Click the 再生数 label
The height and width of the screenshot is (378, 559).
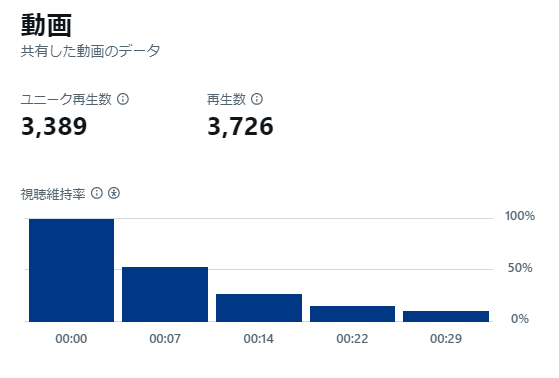226,99
